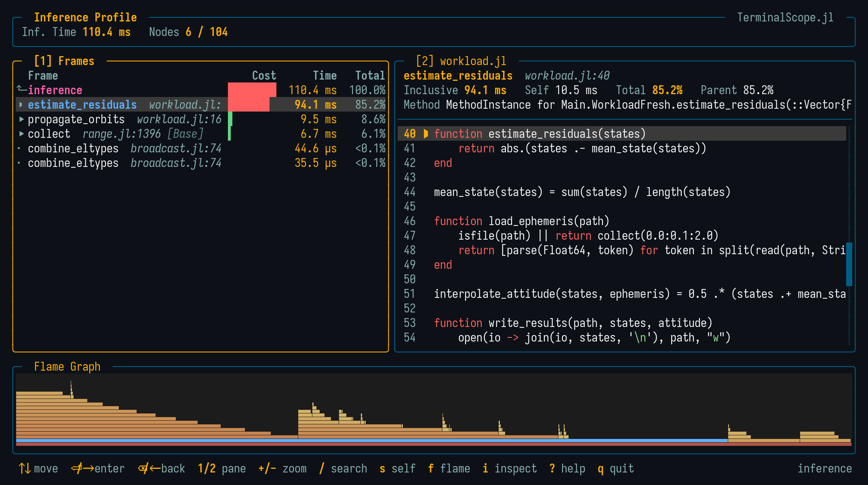The width and height of the screenshot is (868, 485).
Task: Click the Flame Graph panel title
Action: point(67,367)
